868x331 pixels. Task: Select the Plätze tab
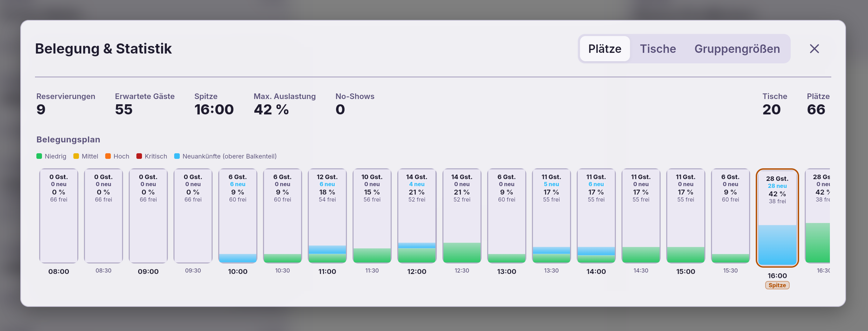coord(605,49)
